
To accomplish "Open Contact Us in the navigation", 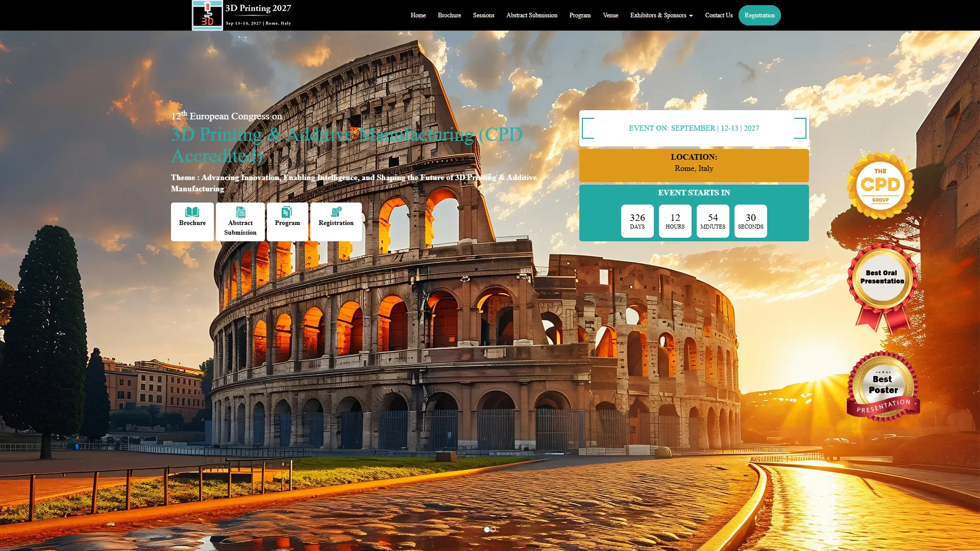I will [x=719, y=15].
